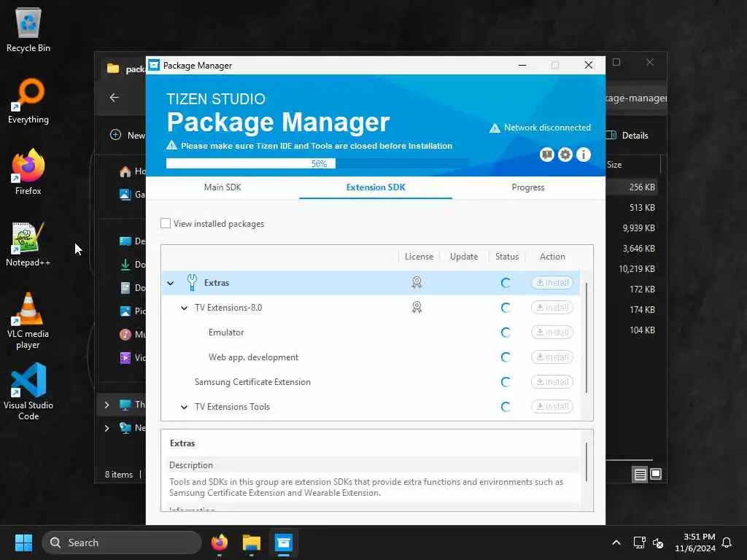Click the description pane vertical scrollbar
This screenshot has width=747, height=560.
point(587,462)
